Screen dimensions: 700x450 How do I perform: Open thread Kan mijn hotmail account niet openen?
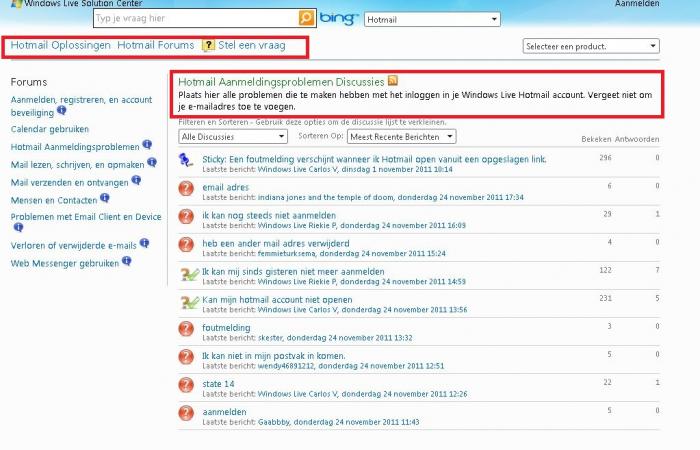[x=277, y=300]
